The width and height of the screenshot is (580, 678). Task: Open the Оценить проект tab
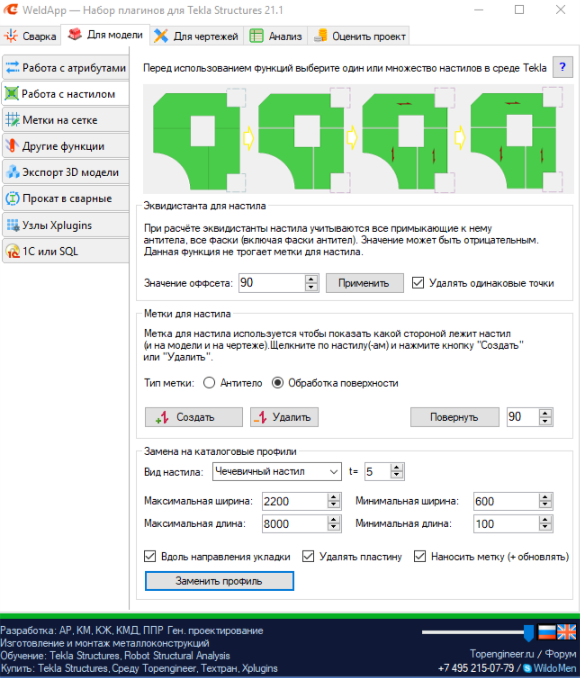pos(360,36)
